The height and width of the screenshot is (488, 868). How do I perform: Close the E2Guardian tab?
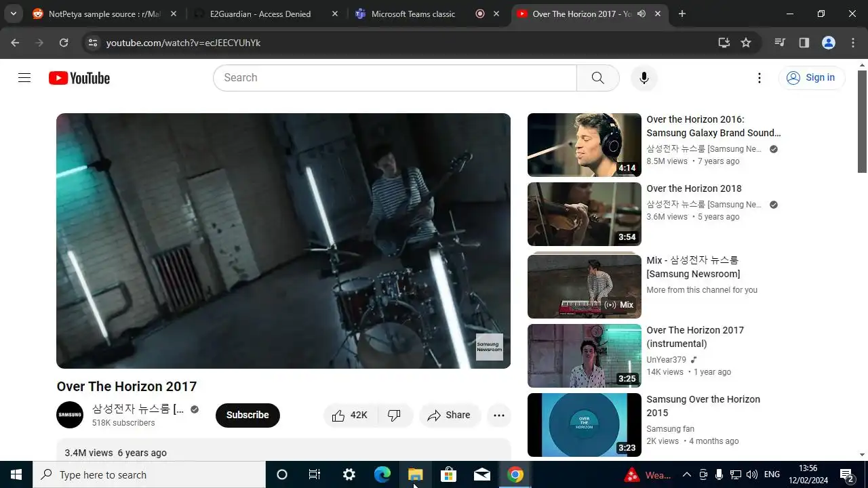click(334, 14)
